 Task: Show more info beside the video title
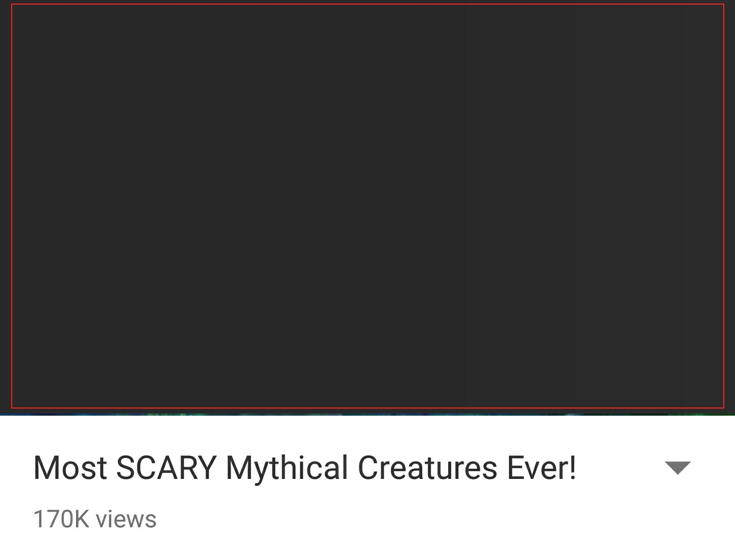coord(677,468)
